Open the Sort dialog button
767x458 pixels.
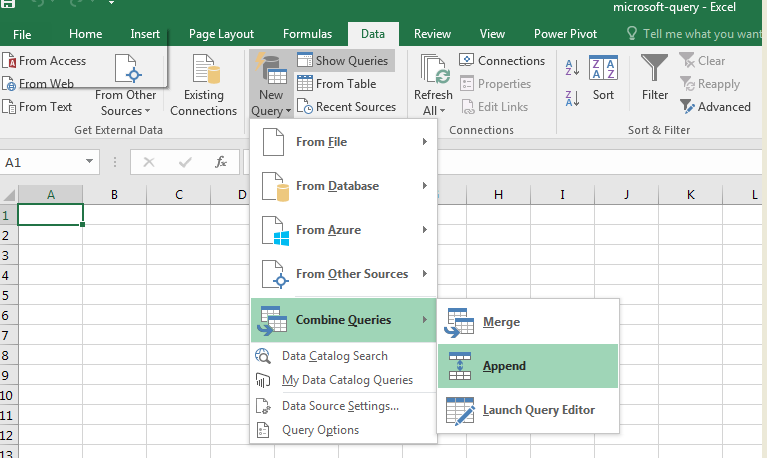pyautogui.click(x=603, y=78)
